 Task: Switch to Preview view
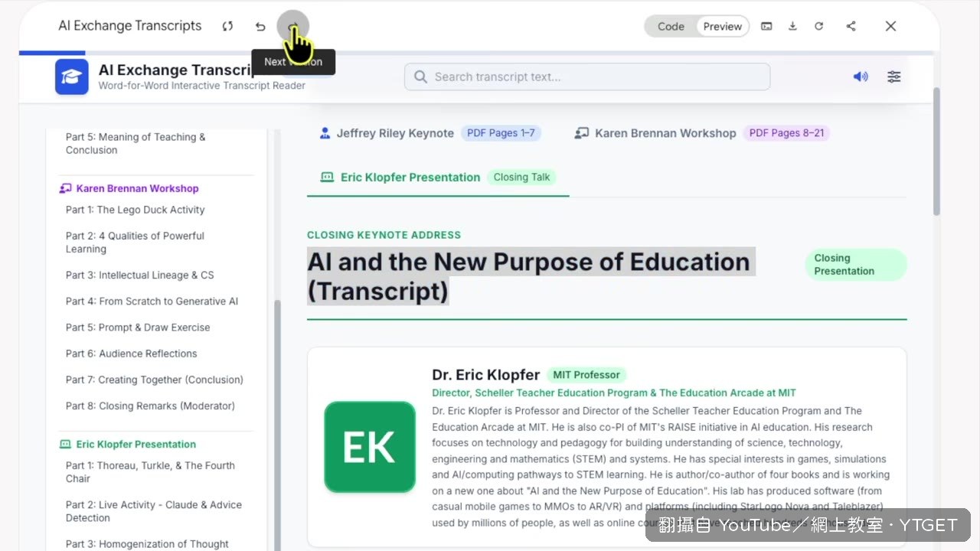(x=723, y=26)
